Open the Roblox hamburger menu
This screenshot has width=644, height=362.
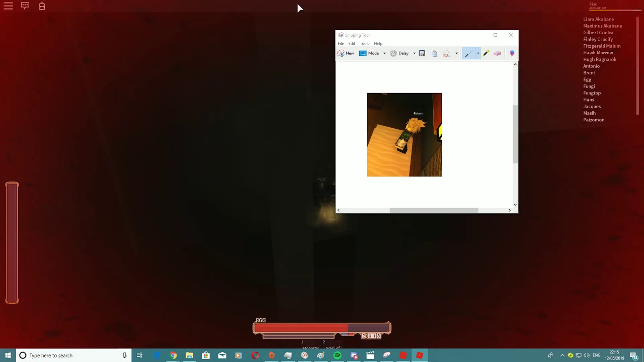point(9,6)
